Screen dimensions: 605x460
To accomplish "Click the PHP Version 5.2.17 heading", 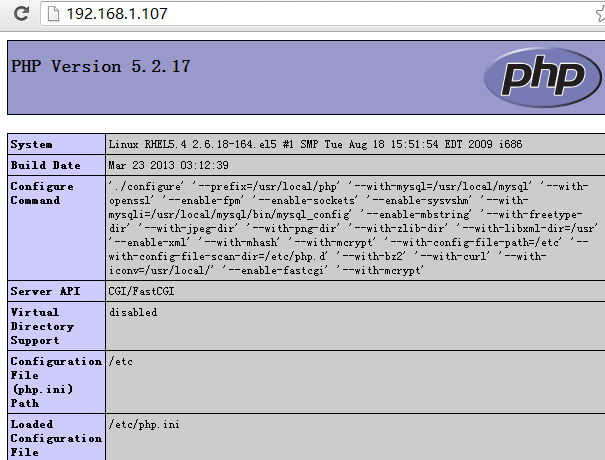I will click(x=100, y=67).
